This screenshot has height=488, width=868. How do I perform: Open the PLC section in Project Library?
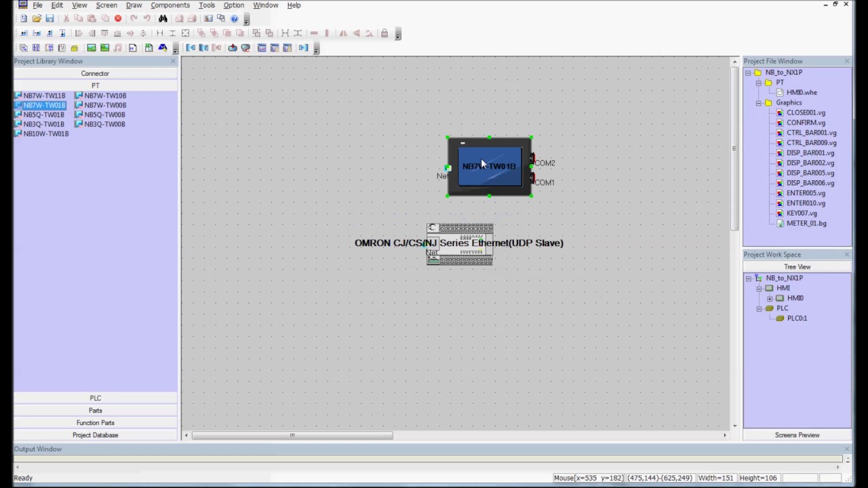click(x=95, y=398)
